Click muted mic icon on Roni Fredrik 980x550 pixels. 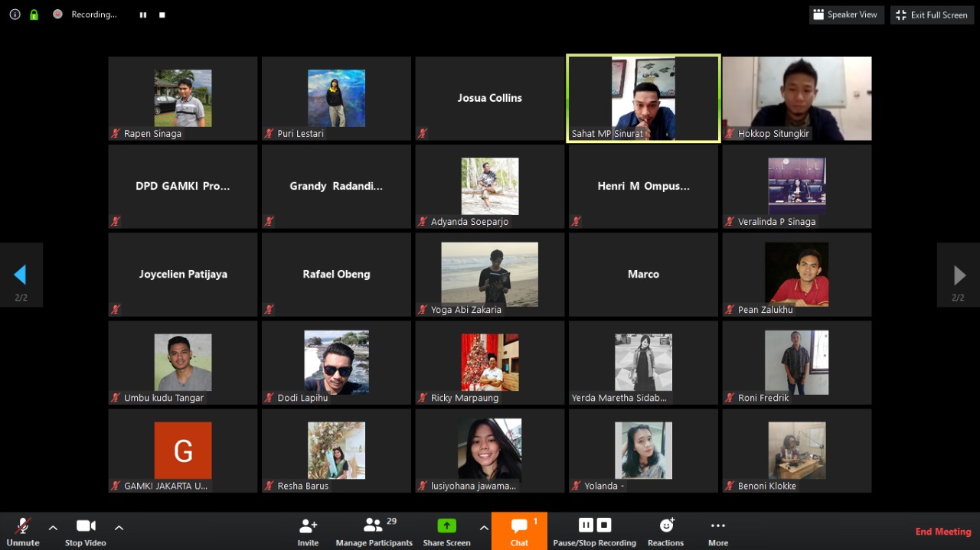tap(730, 398)
